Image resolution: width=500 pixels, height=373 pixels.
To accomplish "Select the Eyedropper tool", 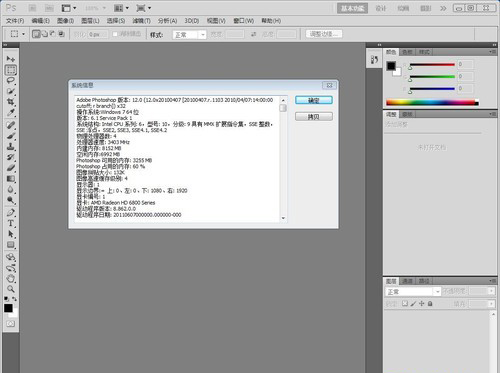I will (x=11, y=113).
